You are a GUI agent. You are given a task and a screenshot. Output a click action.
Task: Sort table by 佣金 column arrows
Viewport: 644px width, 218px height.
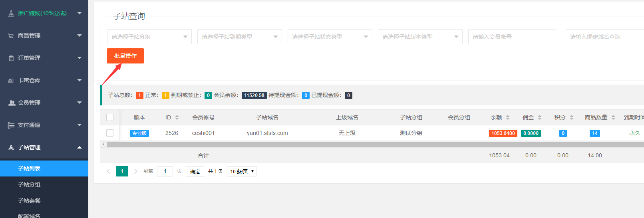click(540, 117)
